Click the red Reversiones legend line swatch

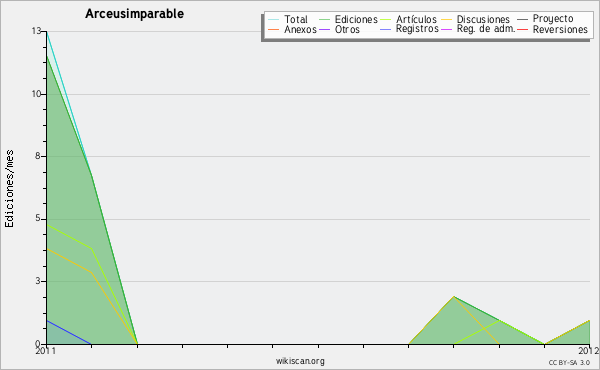pos(522,30)
